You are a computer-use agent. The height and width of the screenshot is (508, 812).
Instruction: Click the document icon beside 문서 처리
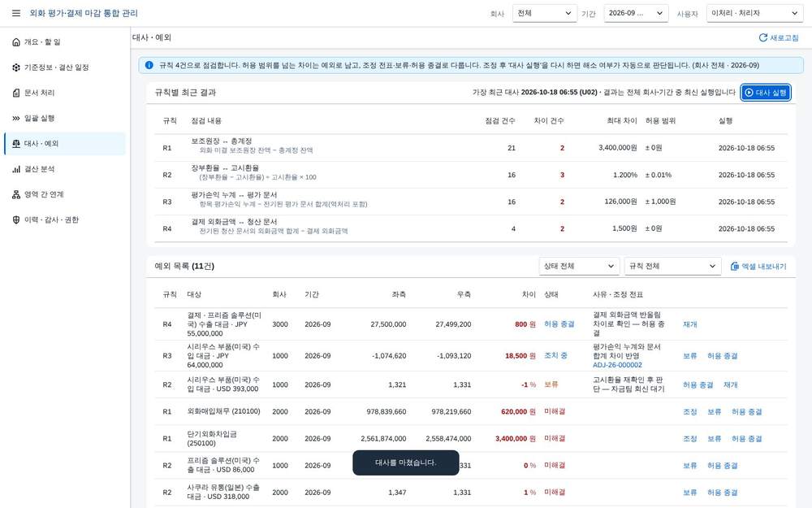16,93
